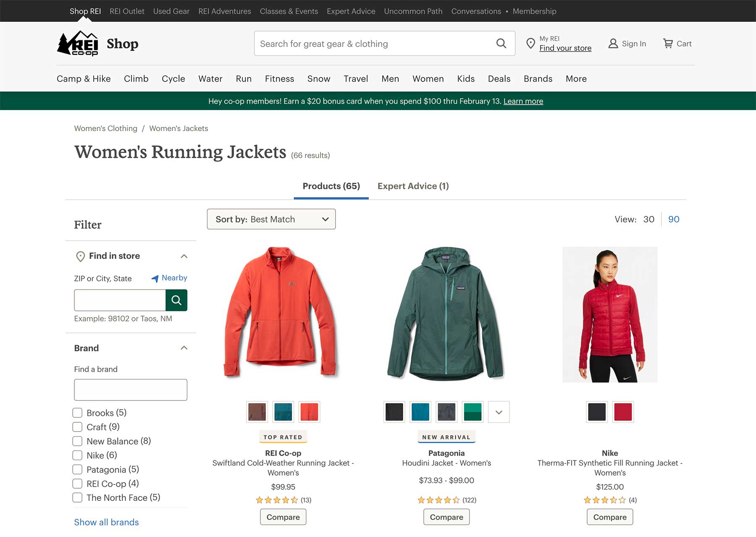756x537 pixels.
Task: Open the Snow menu
Action: click(319, 79)
